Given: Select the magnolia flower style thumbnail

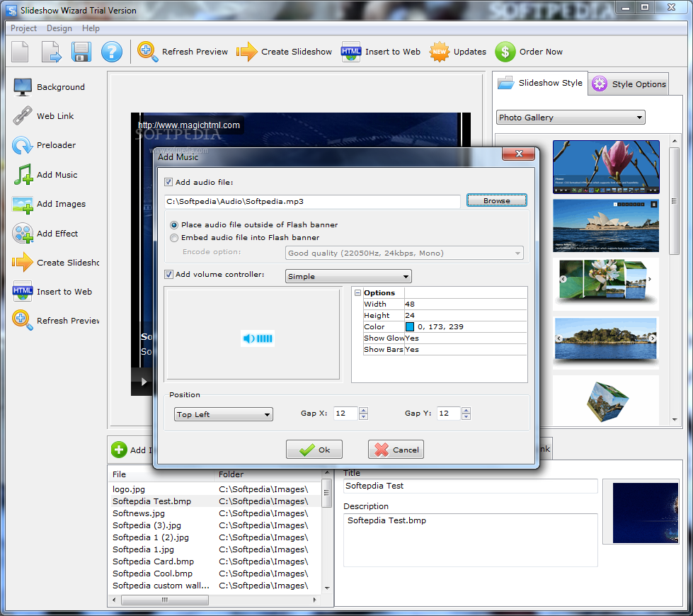Looking at the screenshot, I should click(x=606, y=167).
